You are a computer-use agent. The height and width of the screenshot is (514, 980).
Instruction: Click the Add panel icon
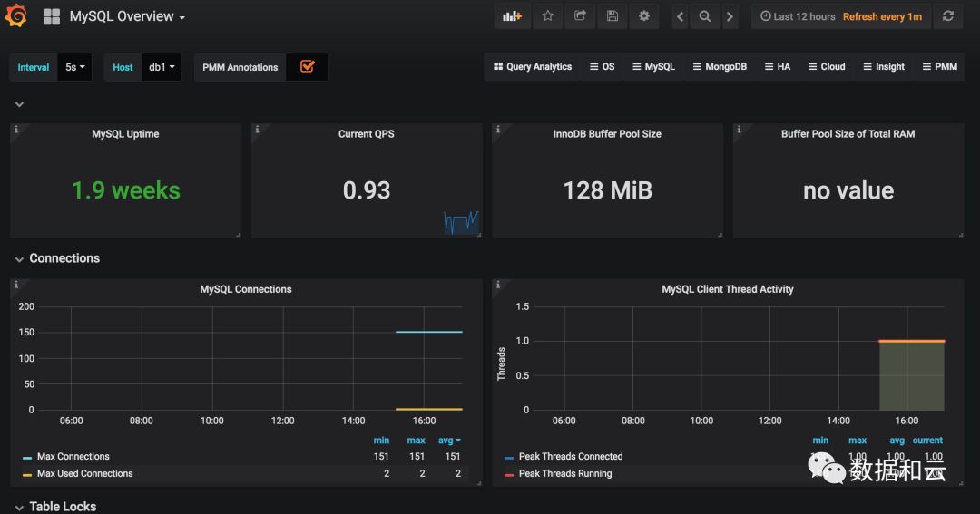pos(512,16)
